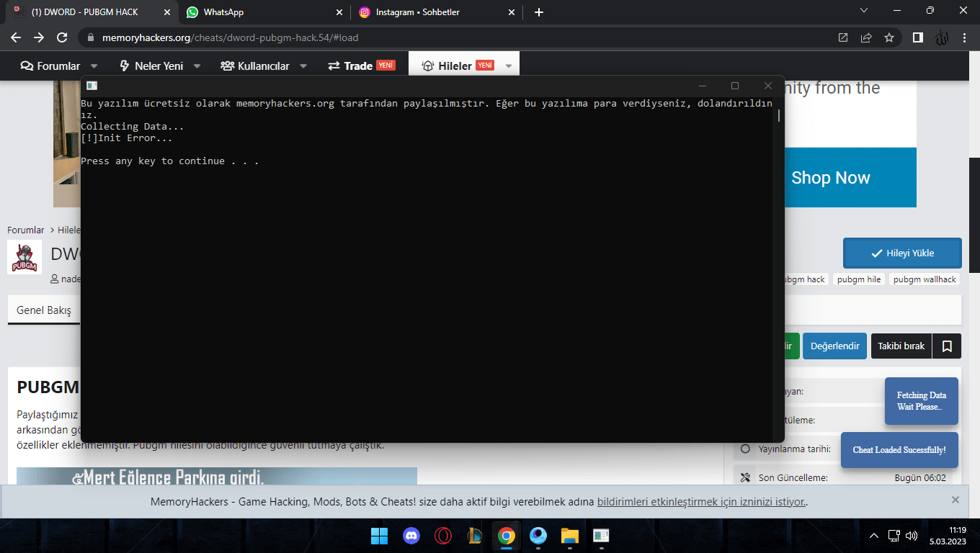Click the Forumlar breadcrumb link

coord(26,230)
